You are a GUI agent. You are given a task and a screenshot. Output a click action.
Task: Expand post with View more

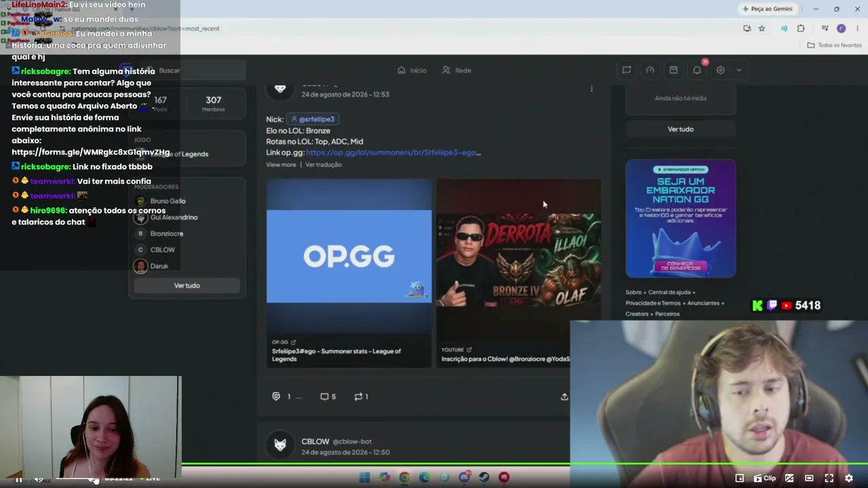[281, 165]
